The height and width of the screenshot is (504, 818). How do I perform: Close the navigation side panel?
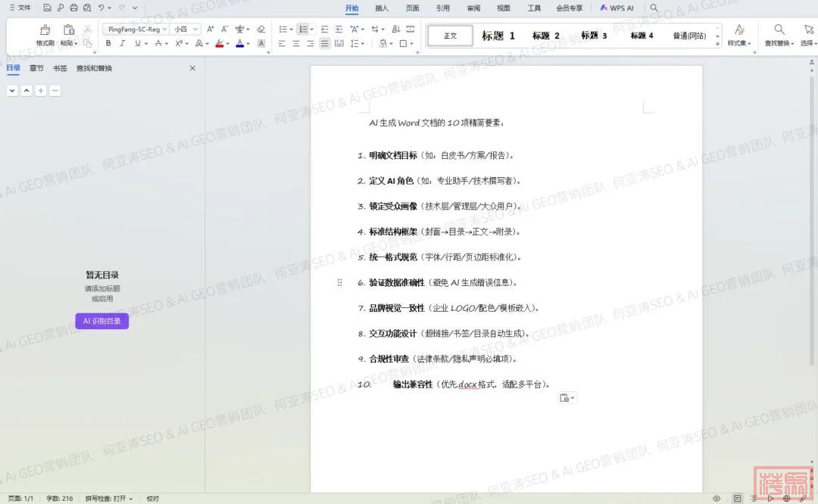tap(192, 68)
